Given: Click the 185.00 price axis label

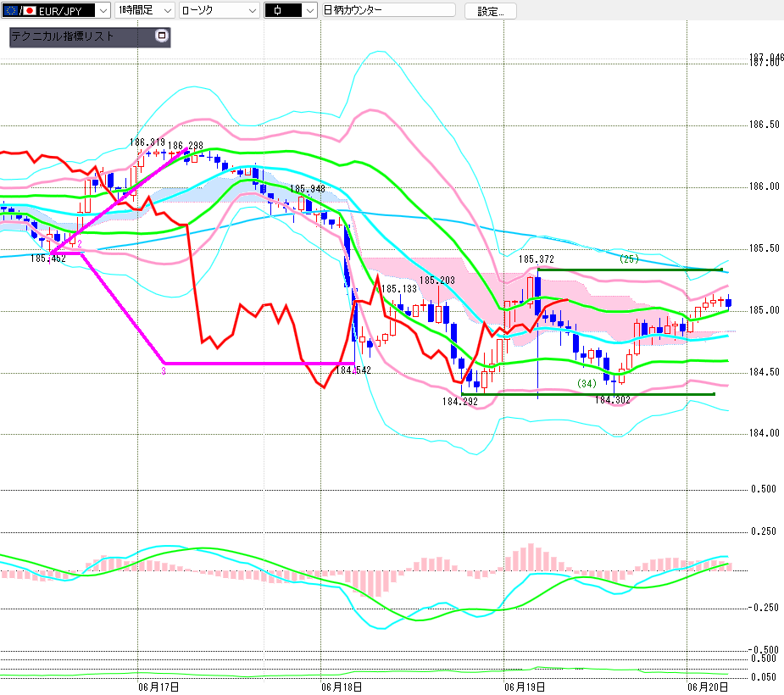Looking at the screenshot, I should click(764, 310).
